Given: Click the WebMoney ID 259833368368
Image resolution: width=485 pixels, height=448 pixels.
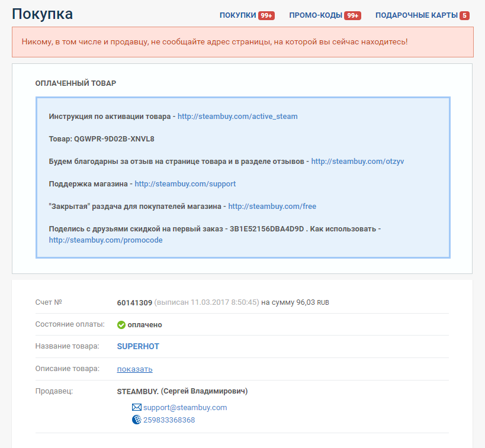Looking at the screenshot, I should pyautogui.click(x=169, y=420).
